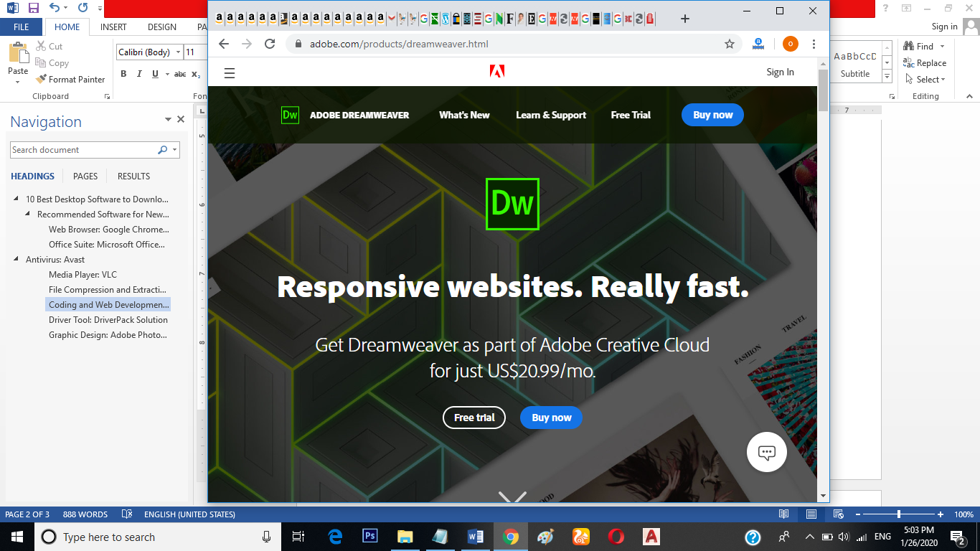Click 'Sign In' on the Adobe page
This screenshot has height=551, width=980.
click(781, 72)
